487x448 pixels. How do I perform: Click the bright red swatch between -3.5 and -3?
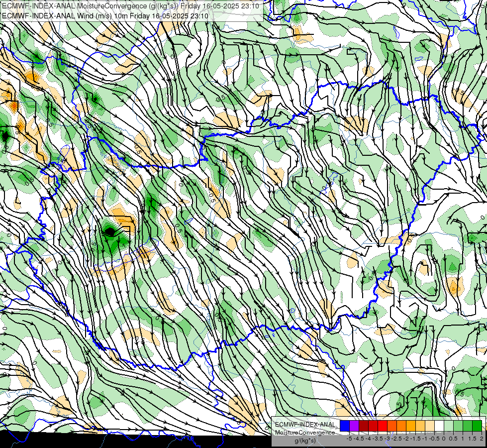(x=383, y=426)
